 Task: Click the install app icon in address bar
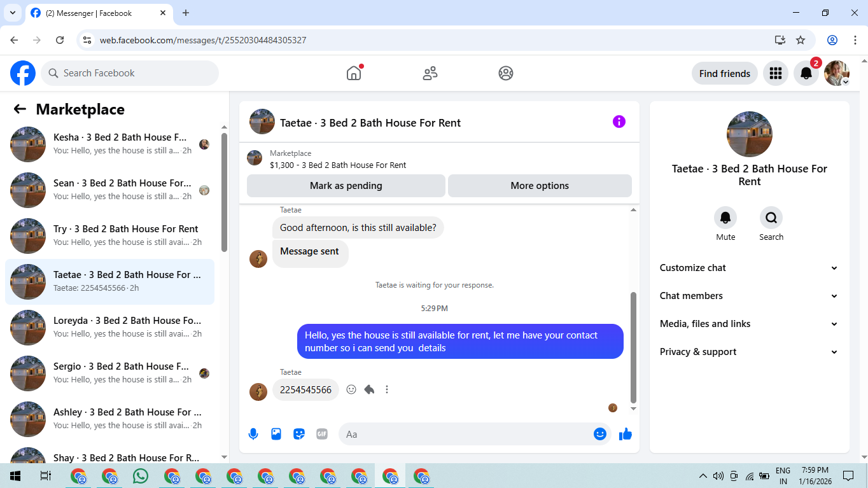point(780,40)
